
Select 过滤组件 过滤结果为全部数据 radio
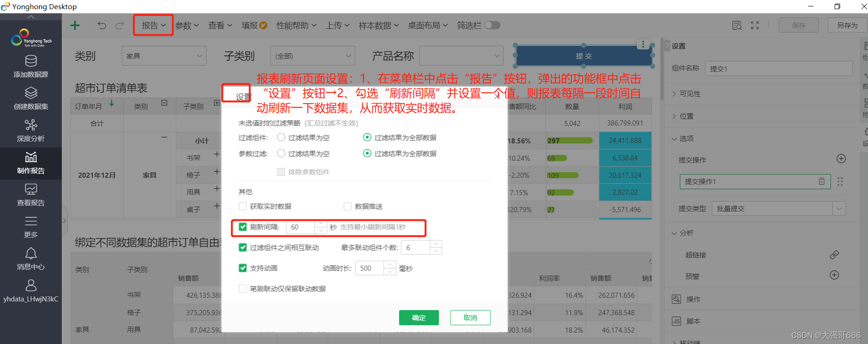click(x=367, y=137)
